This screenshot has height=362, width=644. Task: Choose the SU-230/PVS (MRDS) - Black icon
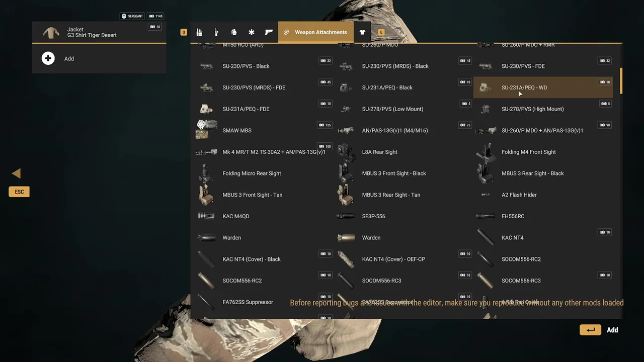[x=346, y=66]
